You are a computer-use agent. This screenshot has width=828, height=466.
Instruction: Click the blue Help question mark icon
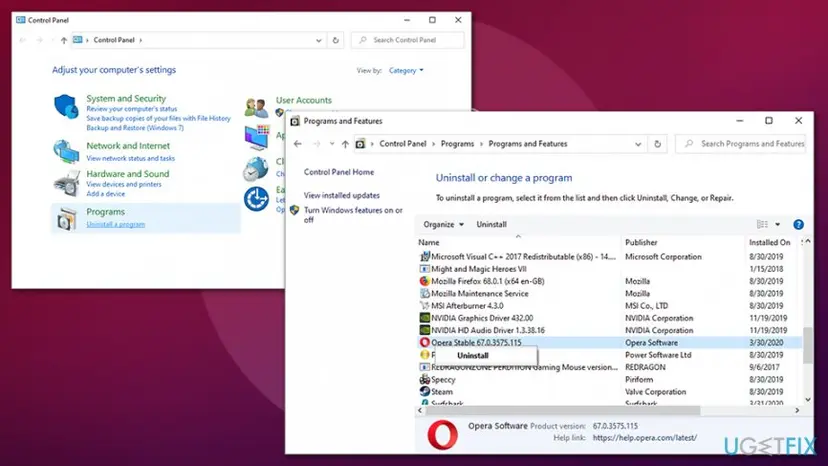[798, 225]
